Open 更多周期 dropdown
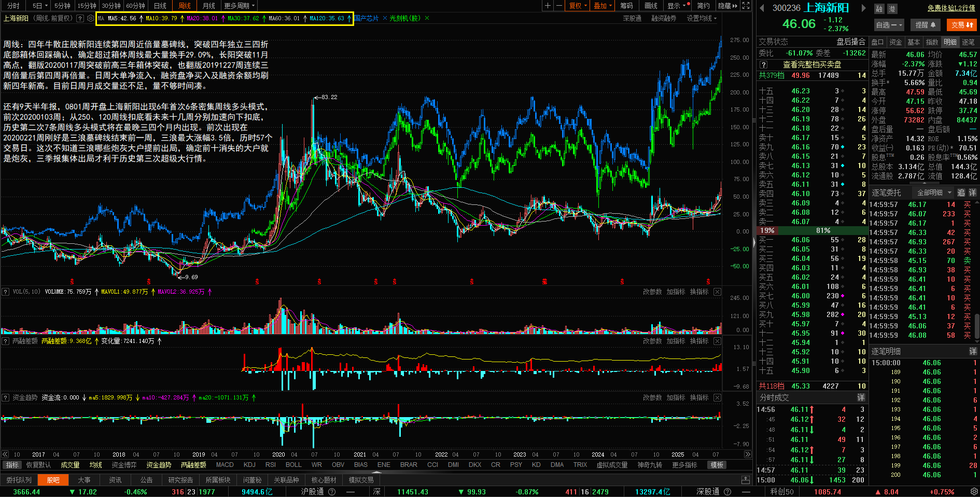 coord(240,6)
